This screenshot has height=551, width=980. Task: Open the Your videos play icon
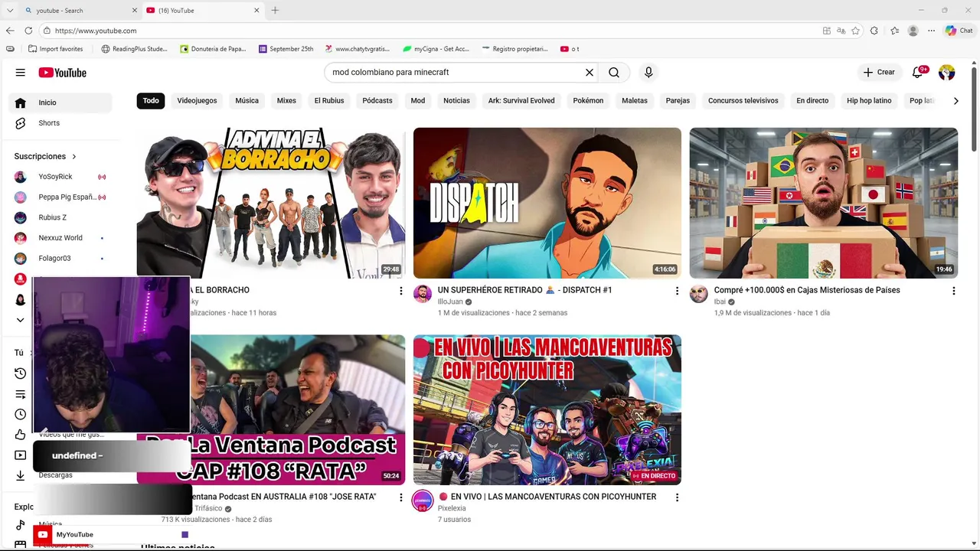[x=21, y=455]
